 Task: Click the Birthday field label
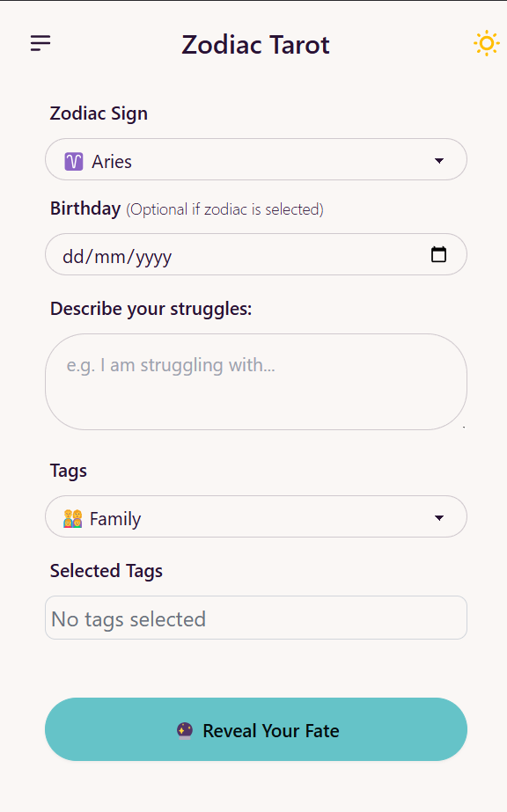[85, 208]
